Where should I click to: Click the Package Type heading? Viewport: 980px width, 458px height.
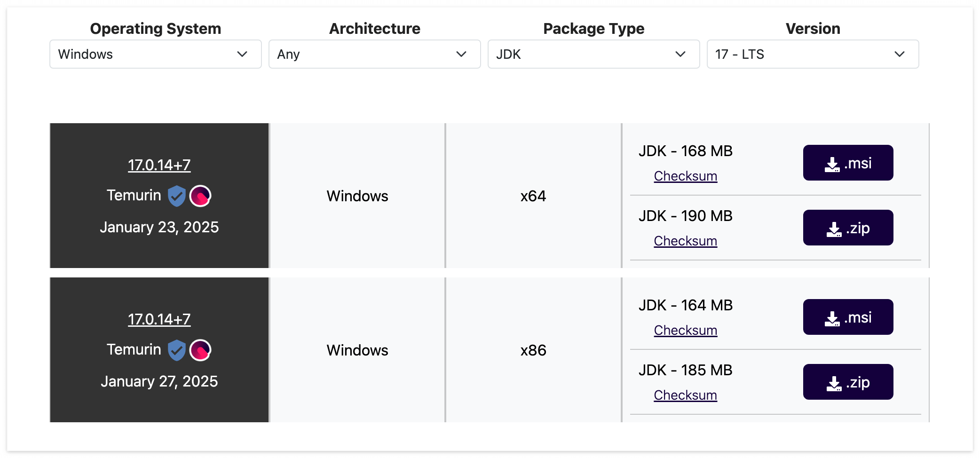pos(594,29)
